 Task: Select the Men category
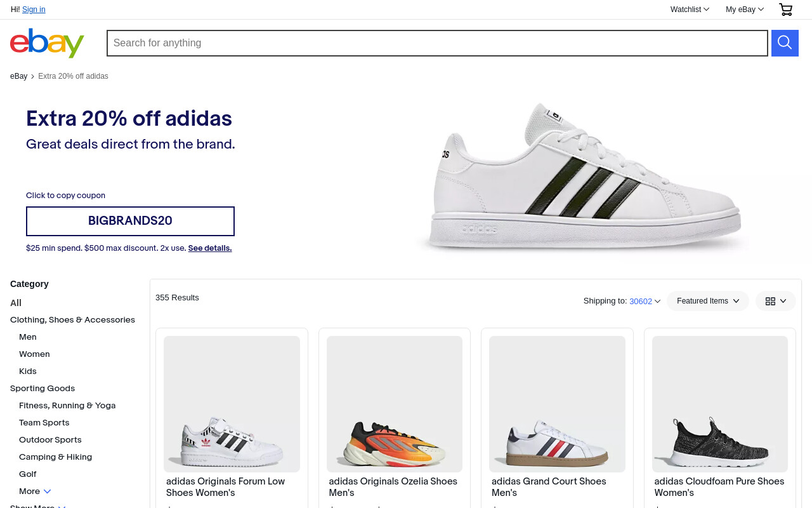coord(28,337)
